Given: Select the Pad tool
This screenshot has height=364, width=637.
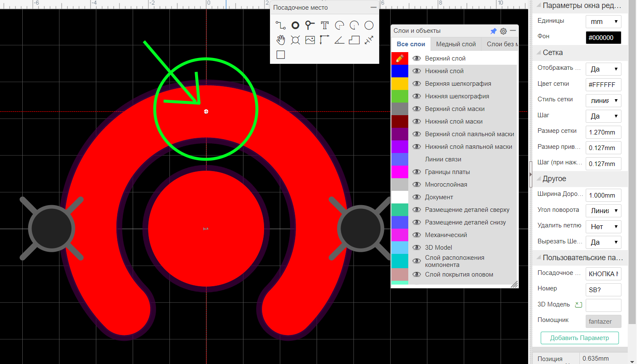Looking at the screenshot, I should coord(296,25).
